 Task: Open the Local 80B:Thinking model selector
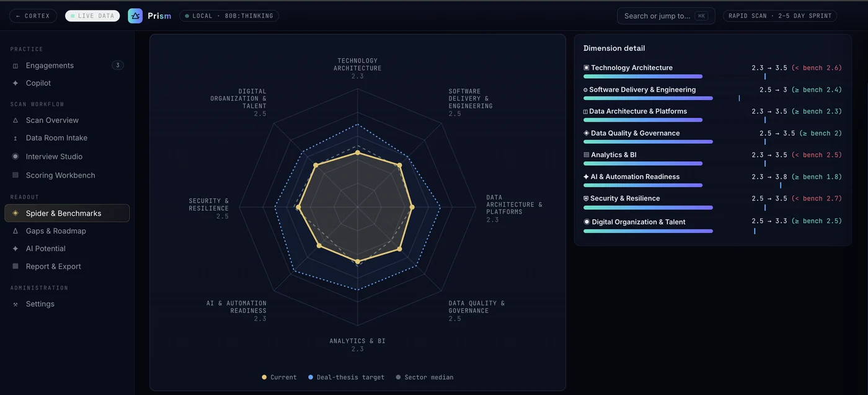[x=229, y=16]
